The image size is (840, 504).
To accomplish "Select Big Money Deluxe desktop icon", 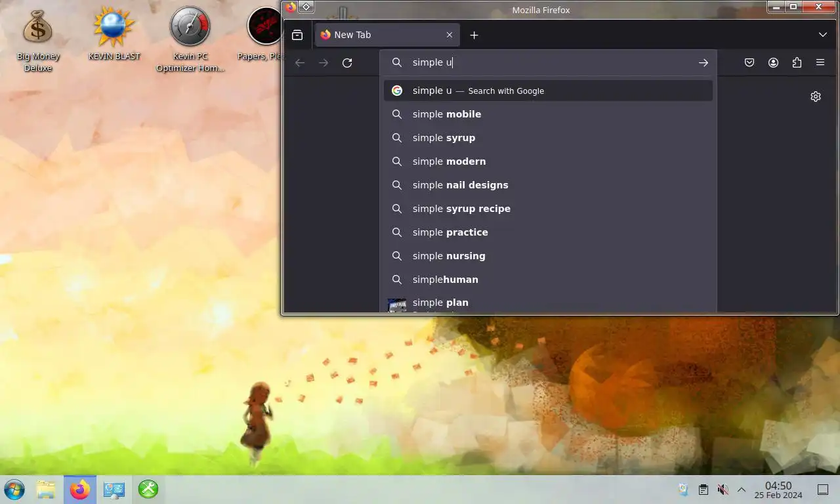I will pyautogui.click(x=38, y=40).
